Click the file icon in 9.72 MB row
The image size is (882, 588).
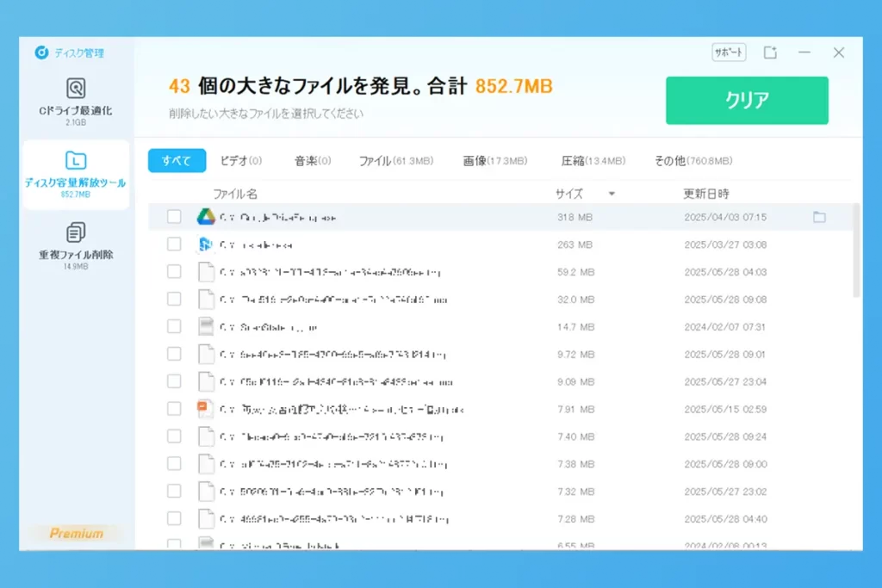[x=206, y=354]
